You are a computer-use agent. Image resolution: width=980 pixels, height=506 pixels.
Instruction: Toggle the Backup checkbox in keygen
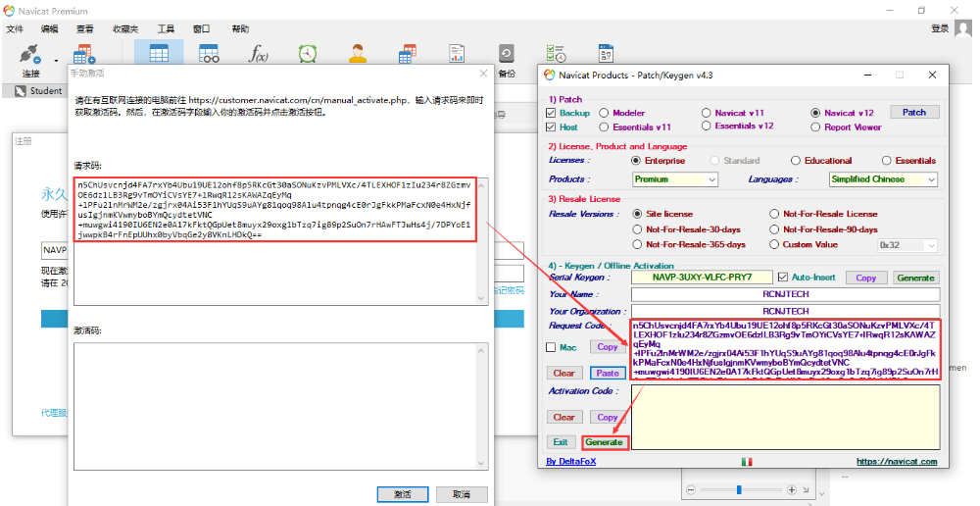pos(551,113)
